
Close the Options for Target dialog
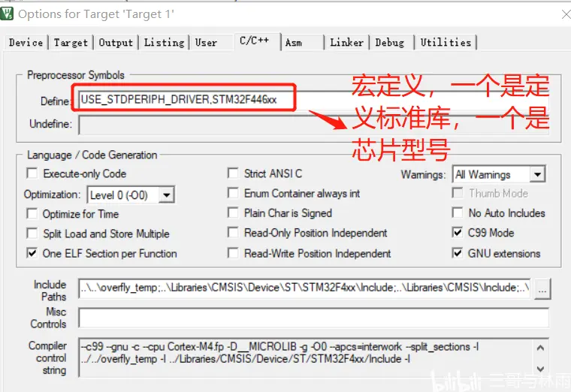[x=566, y=14]
